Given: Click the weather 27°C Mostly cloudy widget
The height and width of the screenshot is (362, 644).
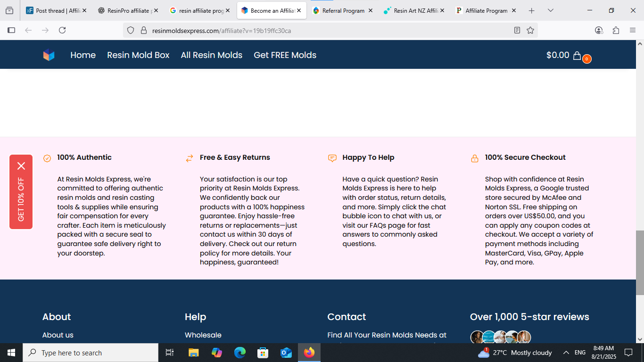Looking at the screenshot, I should [x=514, y=353].
